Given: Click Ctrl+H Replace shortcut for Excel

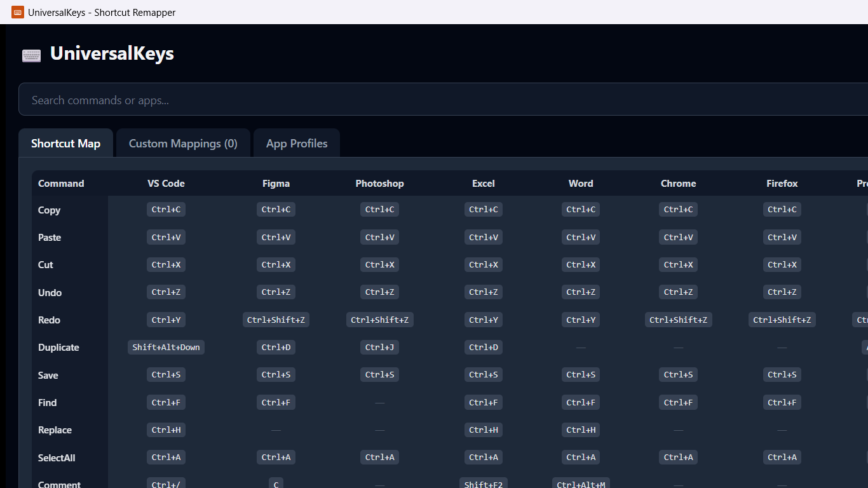Looking at the screenshot, I should coord(484,430).
